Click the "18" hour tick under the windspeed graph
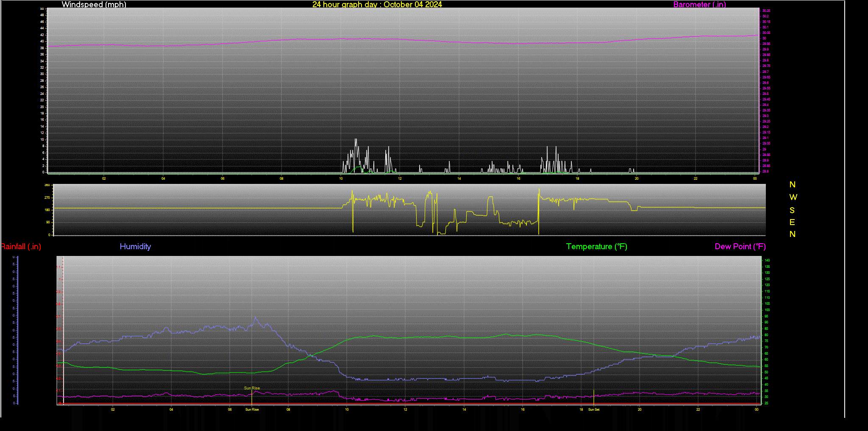Viewport: 868px width, 431px height. [x=577, y=178]
